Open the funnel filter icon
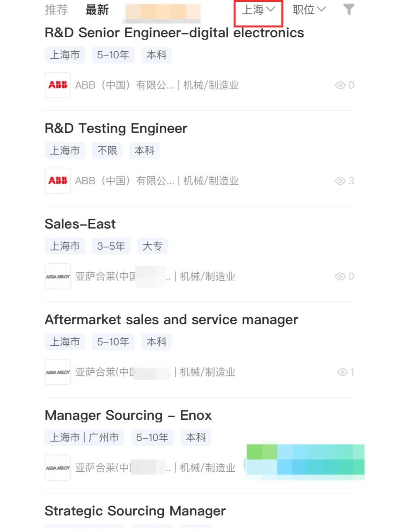The width and height of the screenshot is (399, 532). tap(348, 10)
